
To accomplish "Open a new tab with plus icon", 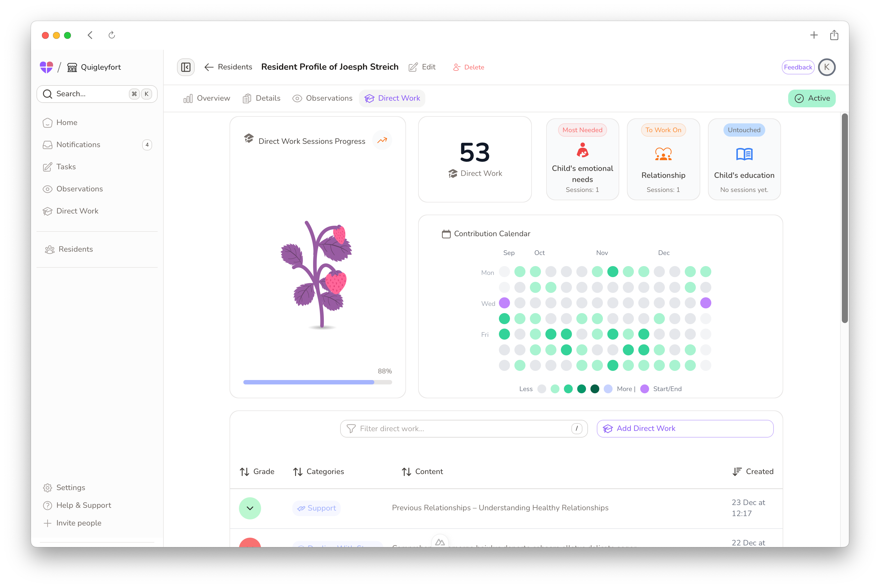I will click(x=814, y=35).
